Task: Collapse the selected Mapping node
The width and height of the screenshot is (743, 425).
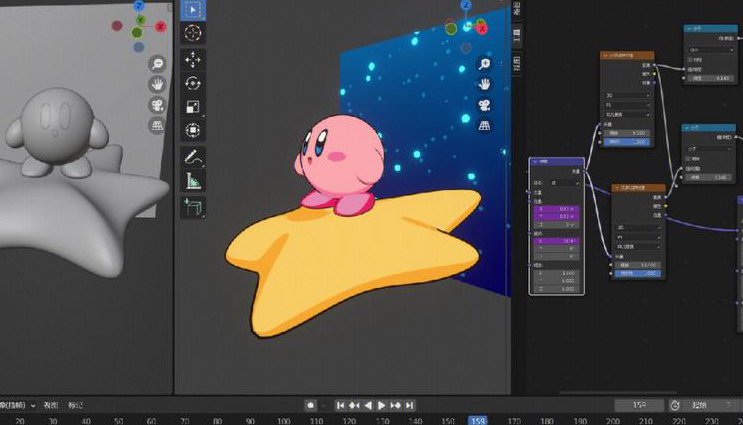Action: pos(535,162)
